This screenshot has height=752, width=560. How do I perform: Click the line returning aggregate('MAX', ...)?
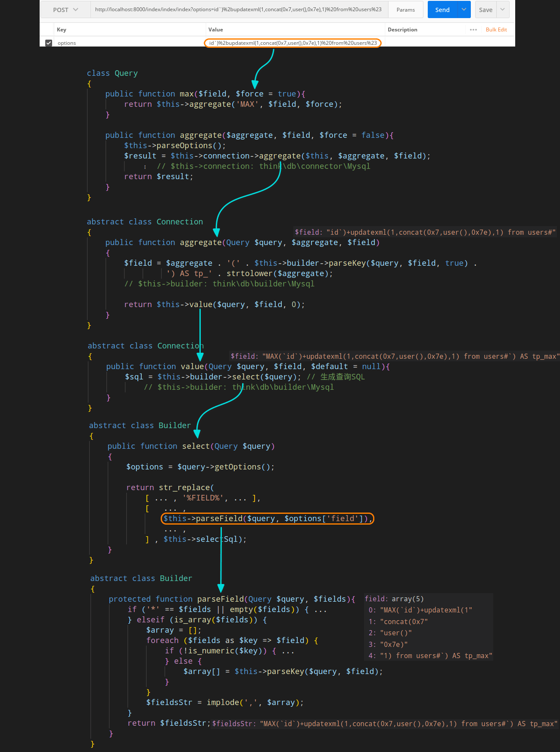[233, 104]
